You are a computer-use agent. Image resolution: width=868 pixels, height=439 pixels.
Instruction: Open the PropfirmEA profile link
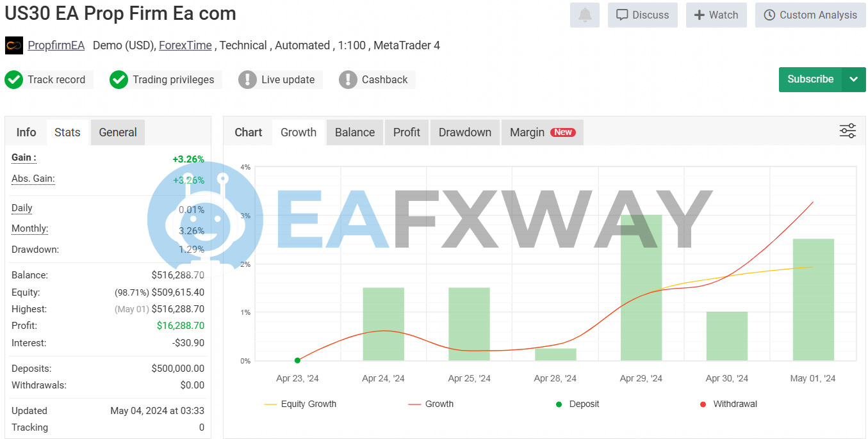[x=56, y=45]
